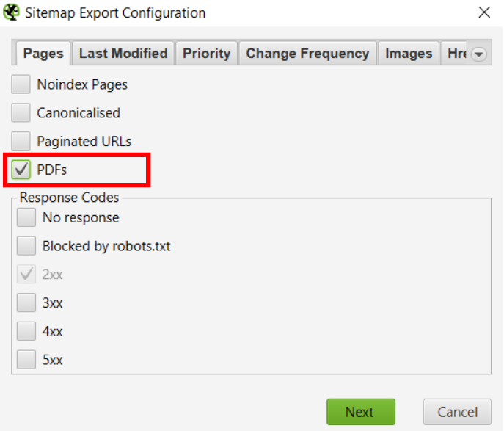The width and height of the screenshot is (504, 431).
Task: Tick the Canonicalised checkbox
Action: [x=21, y=113]
